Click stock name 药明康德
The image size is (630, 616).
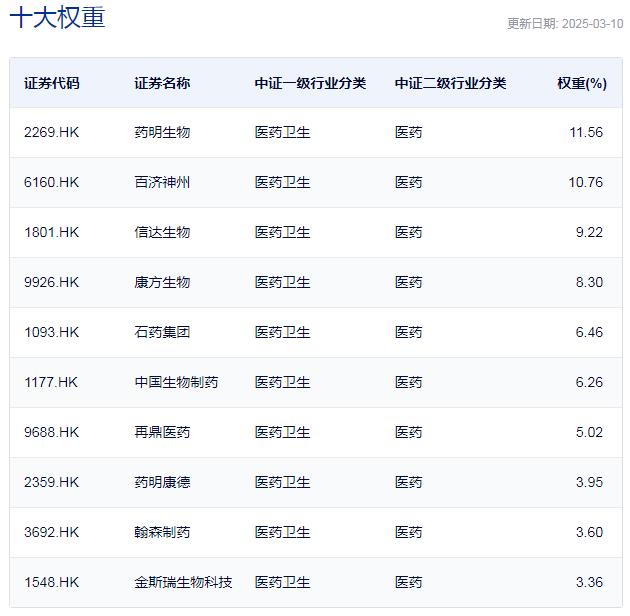tap(162, 482)
